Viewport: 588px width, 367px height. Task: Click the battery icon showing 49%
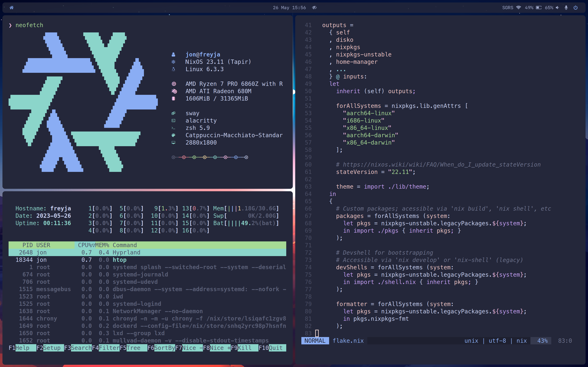coord(538,8)
